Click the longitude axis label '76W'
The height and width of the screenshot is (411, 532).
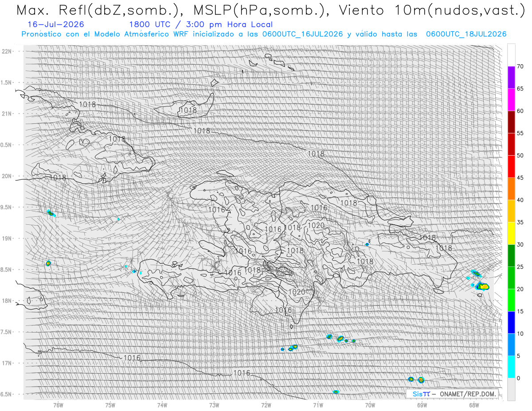(58, 404)
